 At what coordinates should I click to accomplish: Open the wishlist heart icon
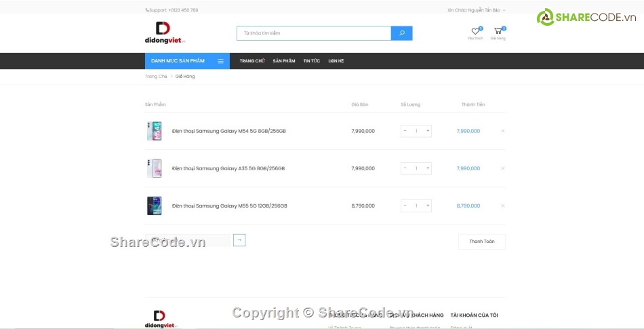point(475,31)
